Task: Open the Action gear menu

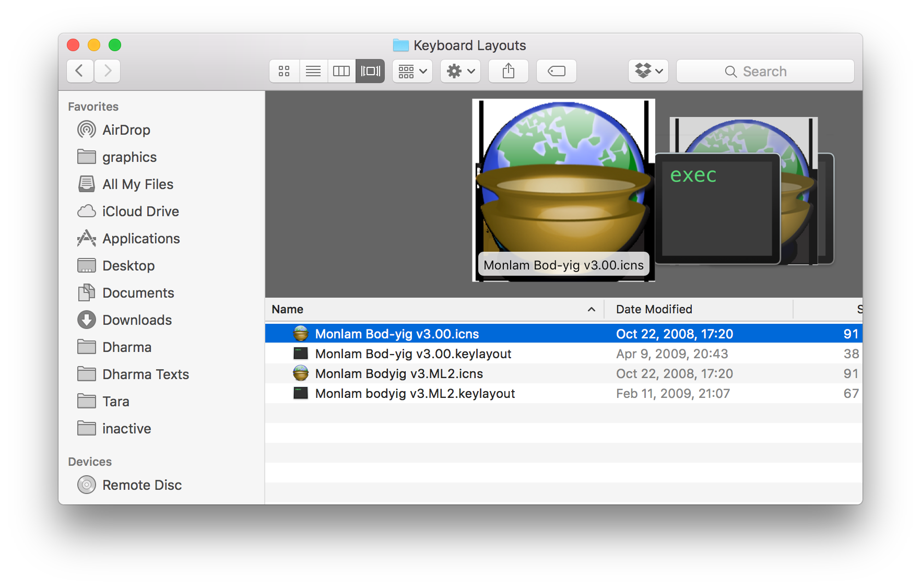Action: [x=460, y=71]
